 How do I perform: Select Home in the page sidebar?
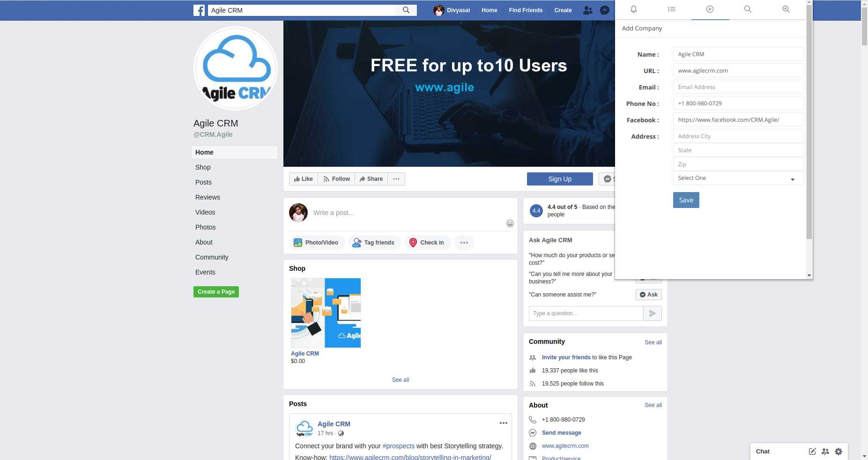(x=235, y=152)
